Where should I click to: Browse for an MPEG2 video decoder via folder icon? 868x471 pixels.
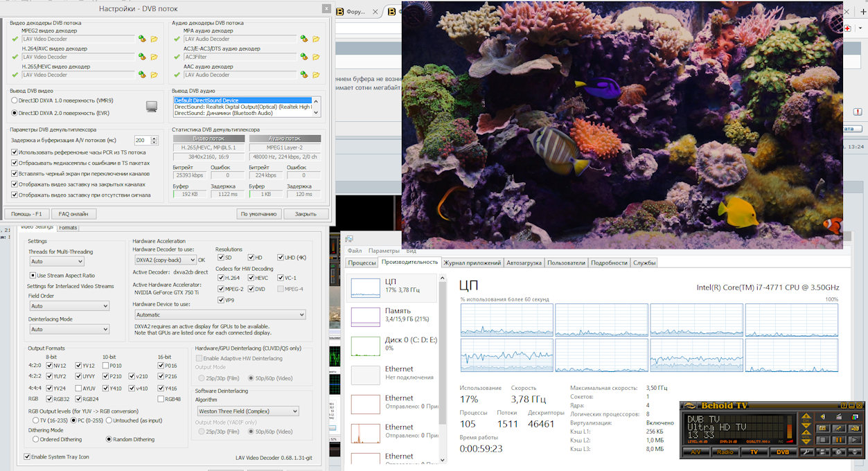[153, 39]
